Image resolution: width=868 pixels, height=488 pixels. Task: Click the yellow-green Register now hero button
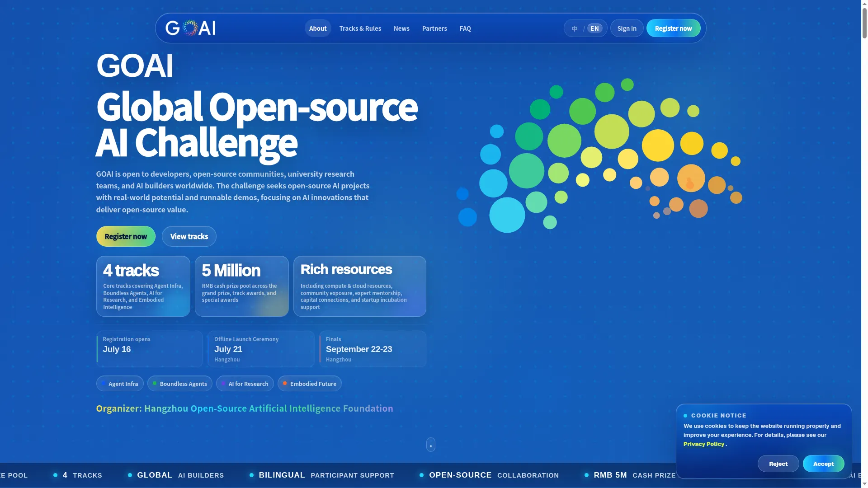126,236
